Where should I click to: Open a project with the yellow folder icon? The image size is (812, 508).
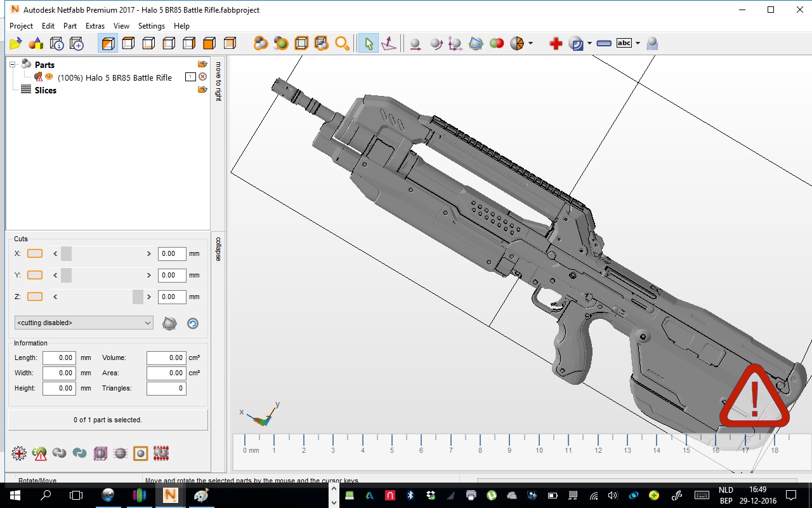pyautogui.click(x=16, y=43)
